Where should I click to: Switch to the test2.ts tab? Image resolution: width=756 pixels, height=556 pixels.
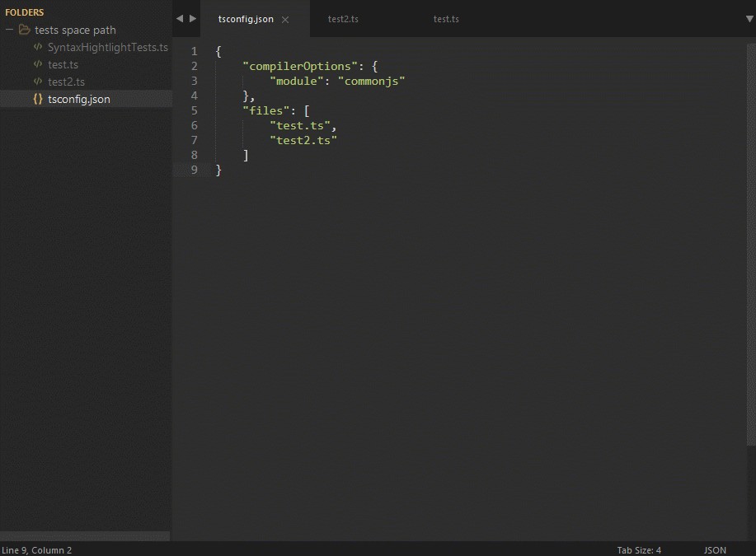[x=343, y=19]
